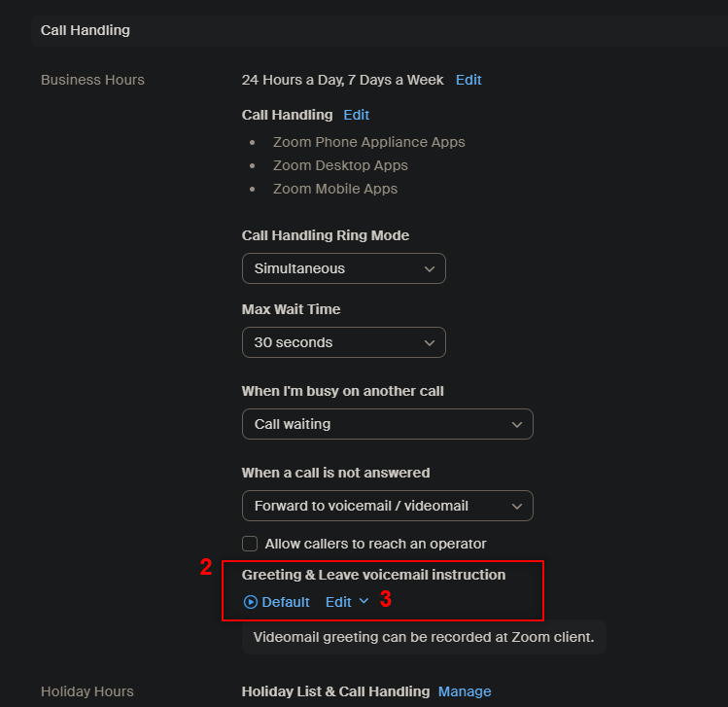Edit the Business Hours schedule
The image size is (728, 707).
(x=468, y=80)
